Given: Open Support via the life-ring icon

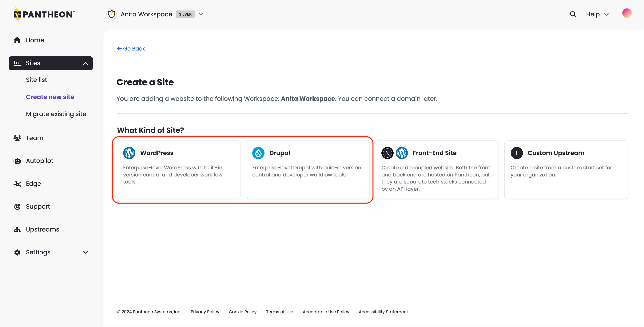Looking at the screenshot, I should [x=17, y=206].
